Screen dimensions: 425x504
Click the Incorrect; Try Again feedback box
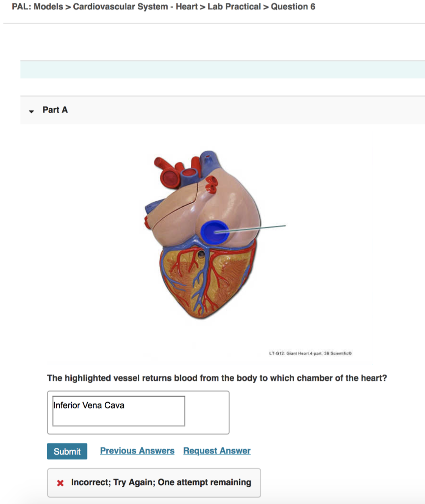[153, 482]
